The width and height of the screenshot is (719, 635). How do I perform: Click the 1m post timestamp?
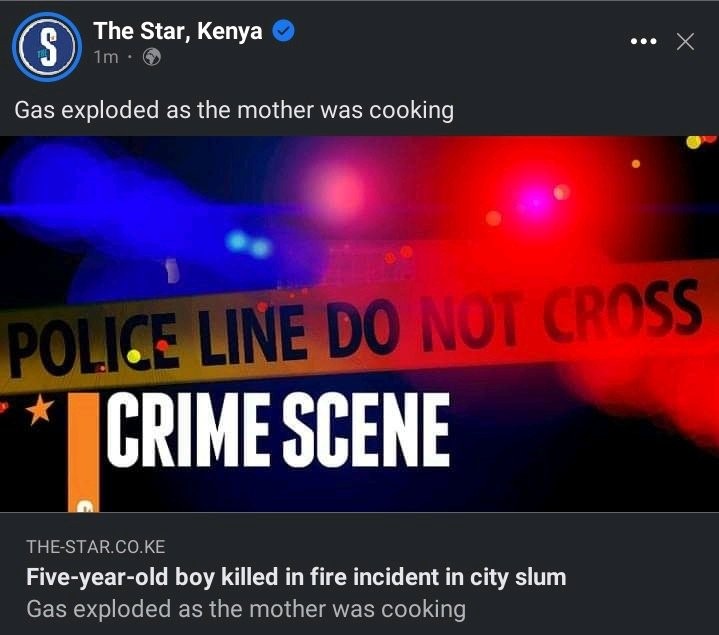pos(106,57)
